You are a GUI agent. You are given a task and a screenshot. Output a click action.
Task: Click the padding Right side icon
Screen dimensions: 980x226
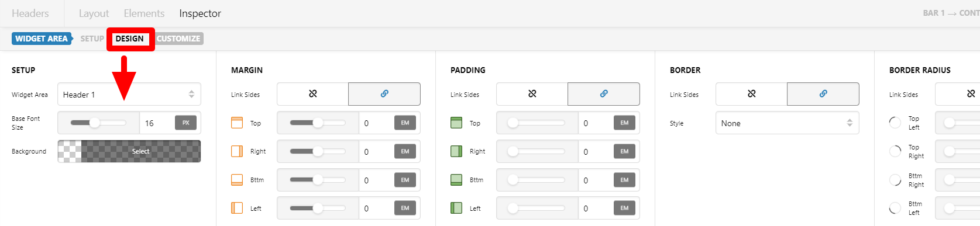pyautogui.click(x=456, y=151)
